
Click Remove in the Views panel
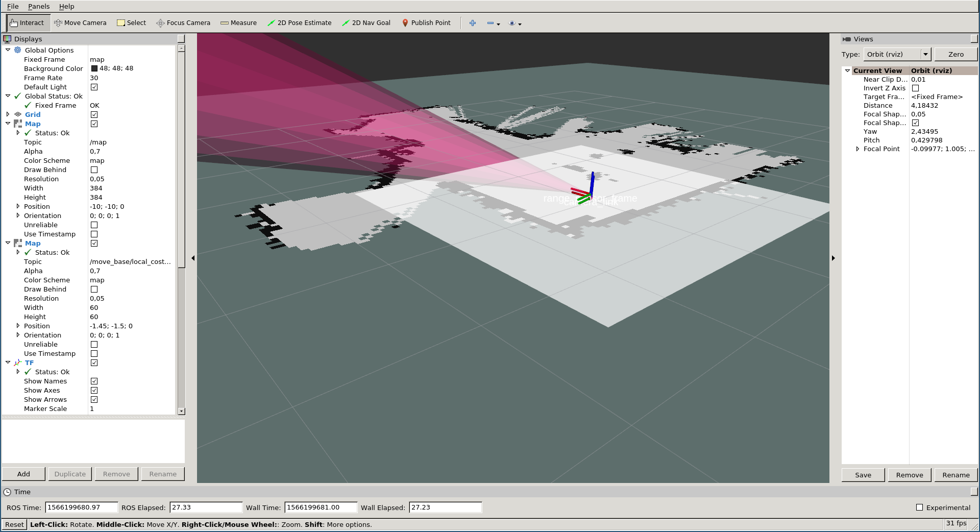[910, 475]
